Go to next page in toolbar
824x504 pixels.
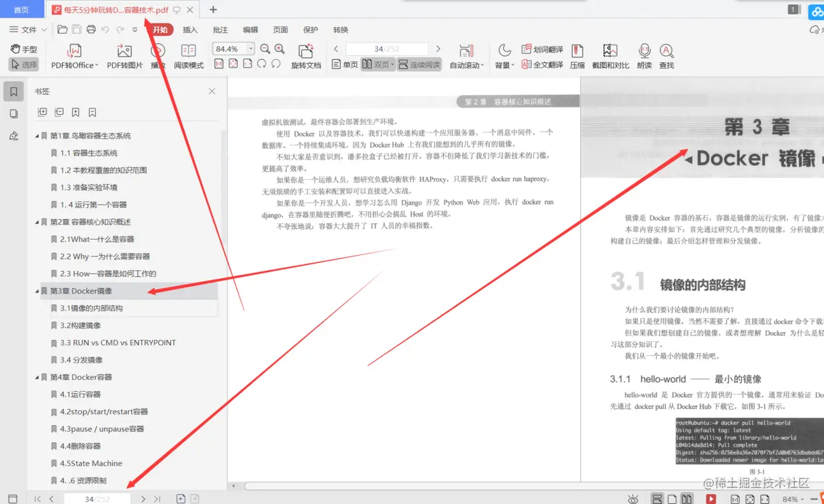(438, 48)
